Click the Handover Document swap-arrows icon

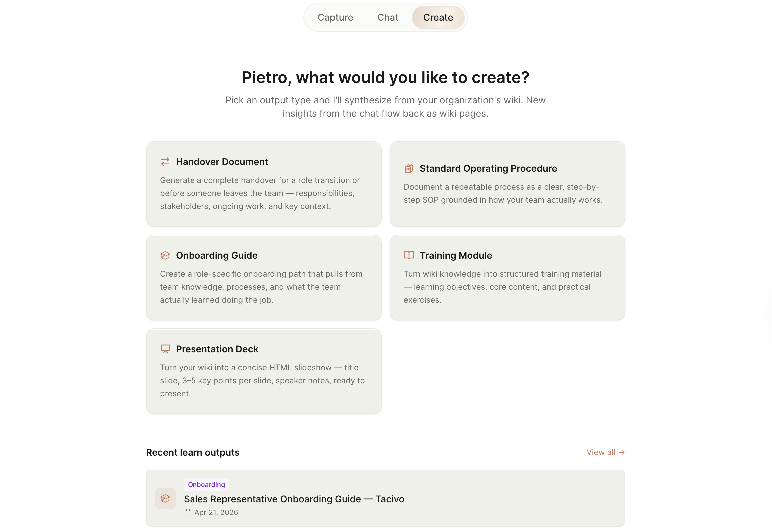[x=165, y=162]
